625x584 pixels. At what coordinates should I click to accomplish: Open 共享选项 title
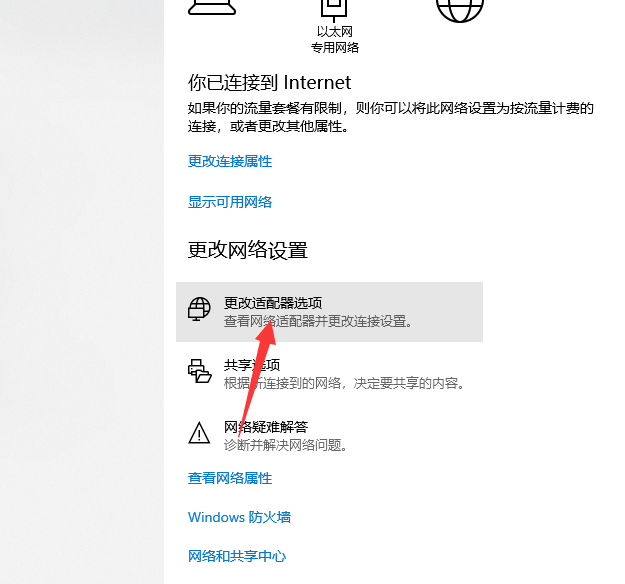point(252,365)
